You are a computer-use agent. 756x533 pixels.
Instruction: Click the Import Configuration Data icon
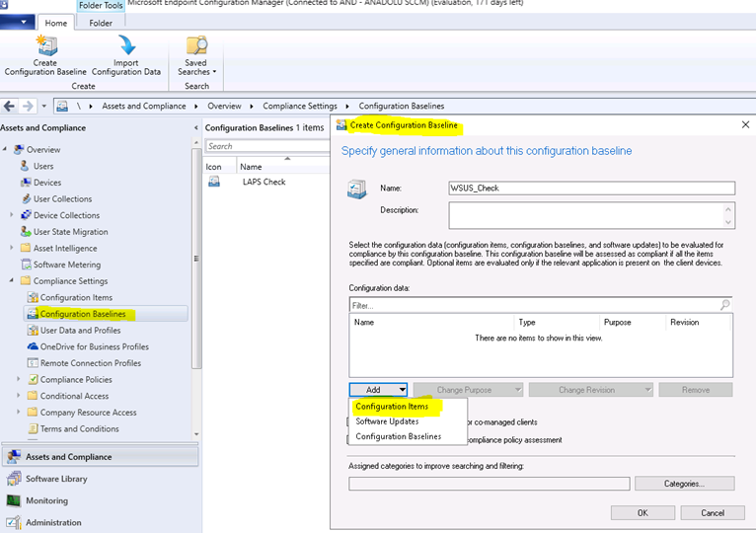(126, 45)
